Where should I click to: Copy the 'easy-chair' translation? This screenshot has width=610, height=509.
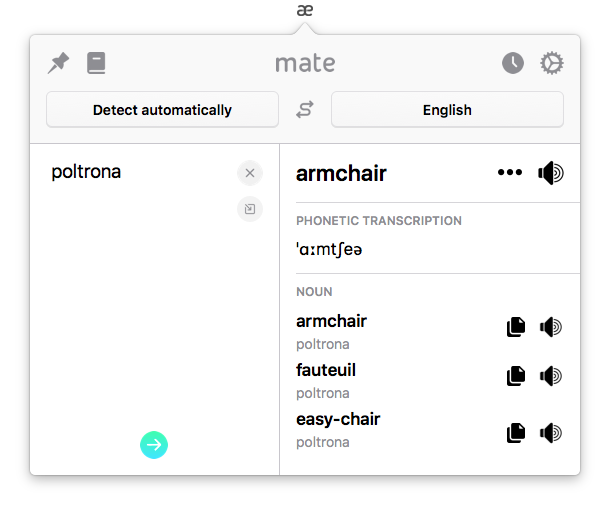click(x=516, y=433)
